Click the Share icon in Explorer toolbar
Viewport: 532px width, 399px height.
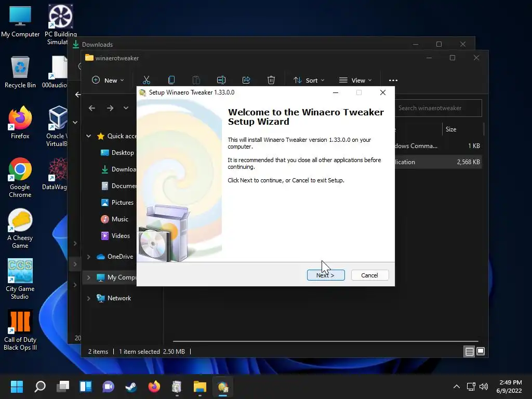[x=246, y=81]
